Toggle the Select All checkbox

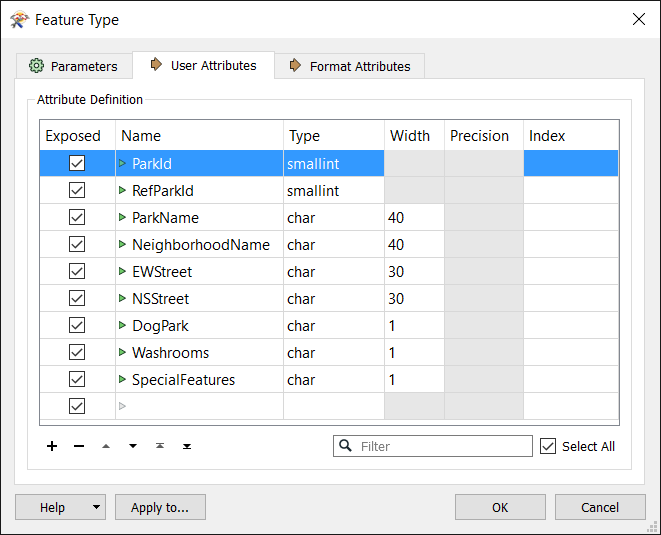coord(547,446)
